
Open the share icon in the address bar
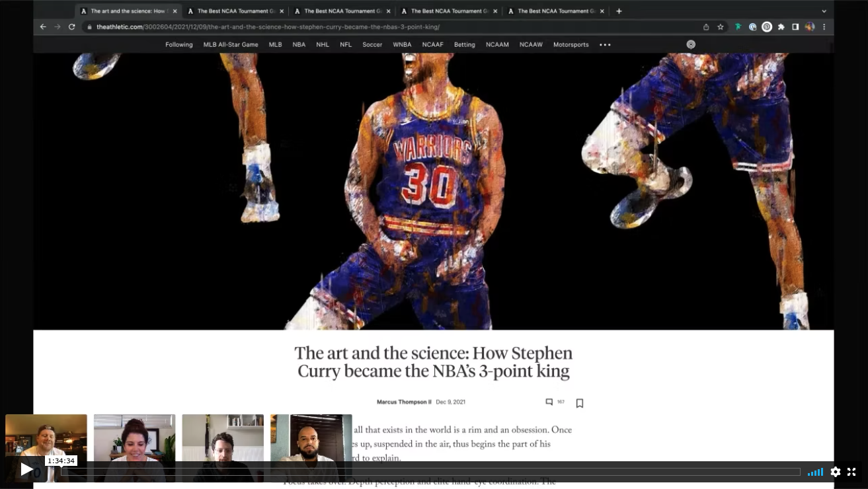click(705, 27)
